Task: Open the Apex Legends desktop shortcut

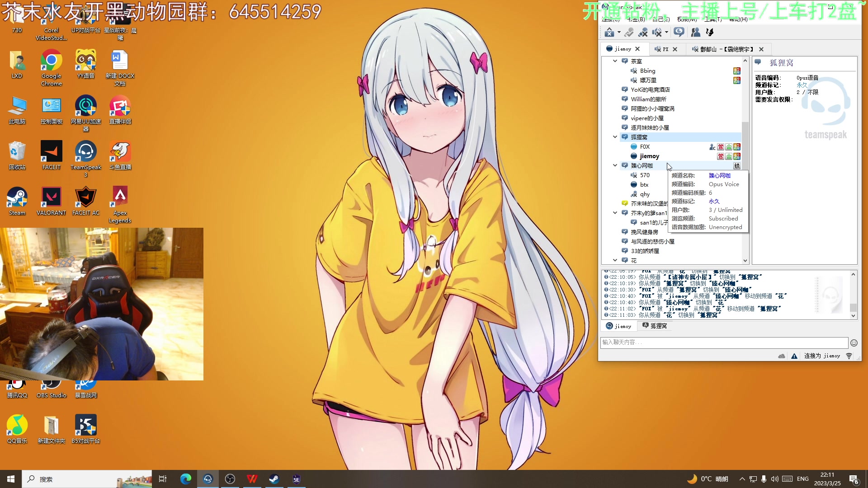Action: click(120, 205)
